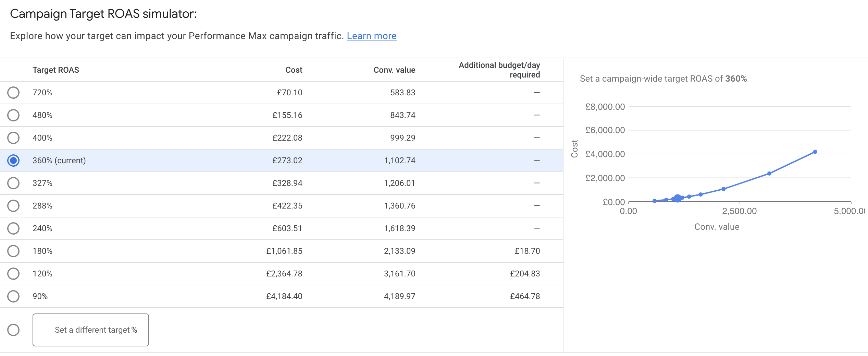Pick the 327% target ROAS option
The image size is (868, 356).
tap(13, 183)
